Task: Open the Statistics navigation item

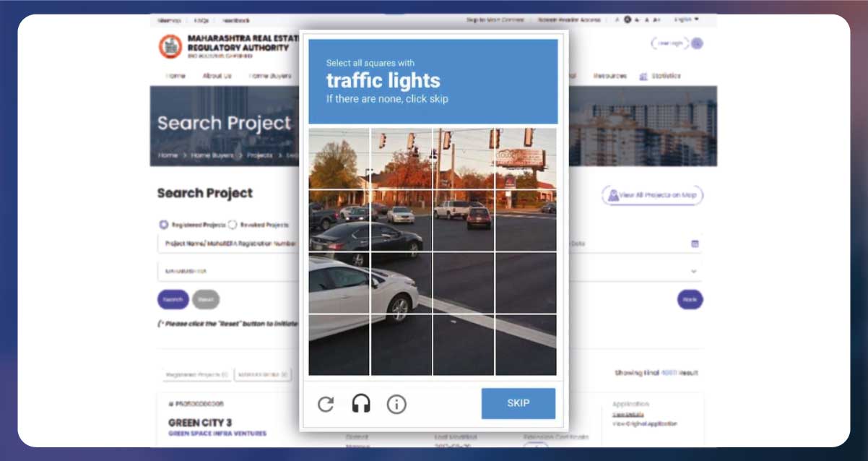Action: [666, 75]
